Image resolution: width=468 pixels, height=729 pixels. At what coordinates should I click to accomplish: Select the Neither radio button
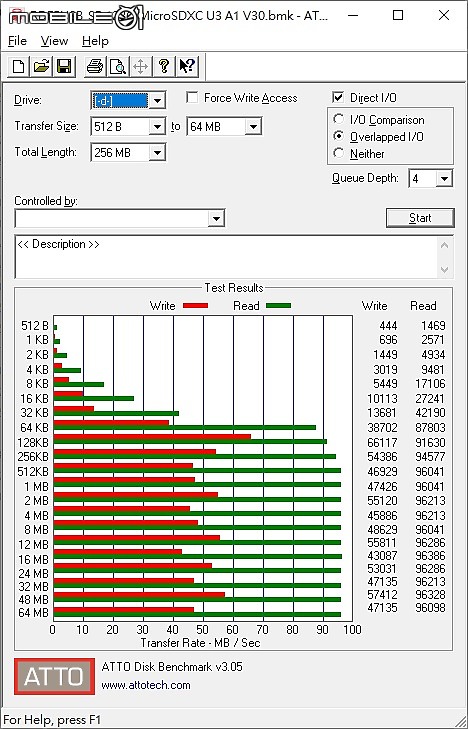coord(339,153)
